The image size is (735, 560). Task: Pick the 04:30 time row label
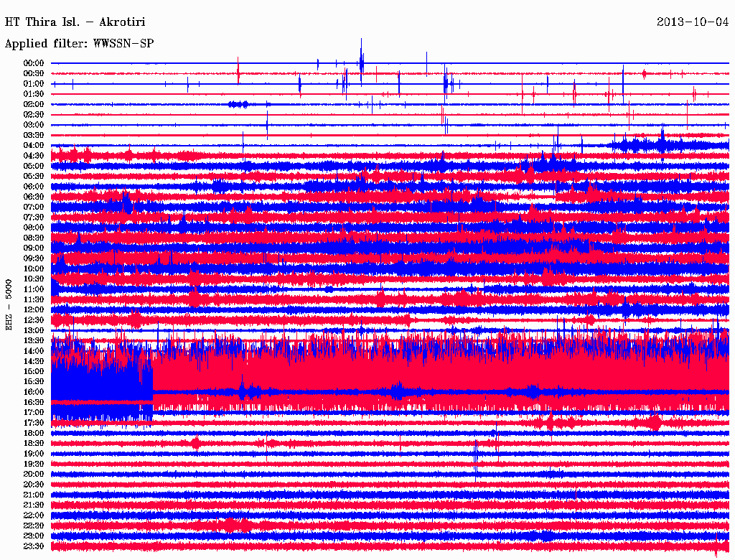pyautogui.click(x=34, y=156)
